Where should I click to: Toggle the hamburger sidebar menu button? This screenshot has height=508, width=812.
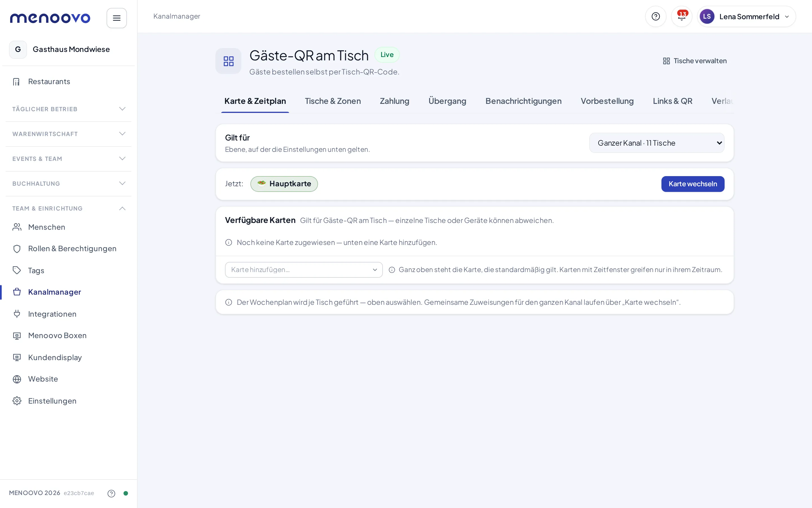pyautogui.click(x=116, y=18)
